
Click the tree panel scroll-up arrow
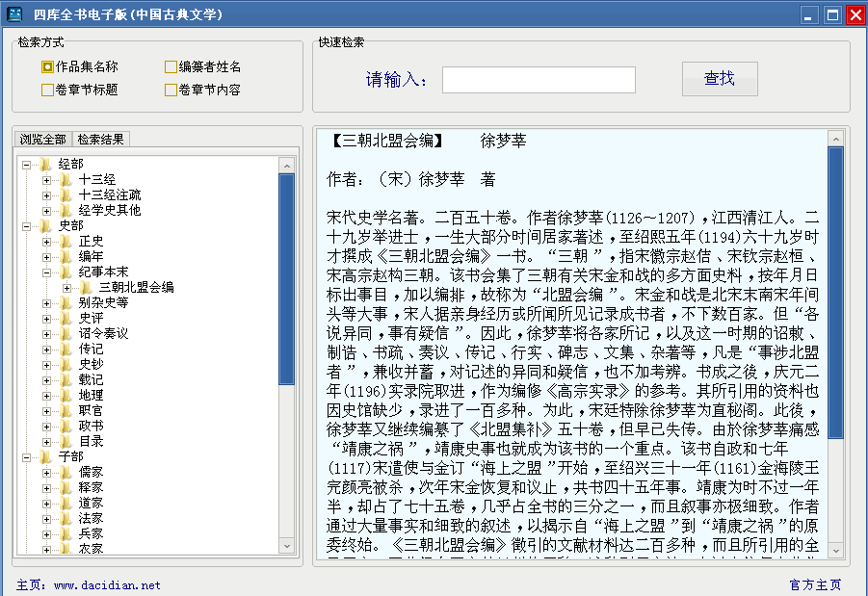point(286,166)
